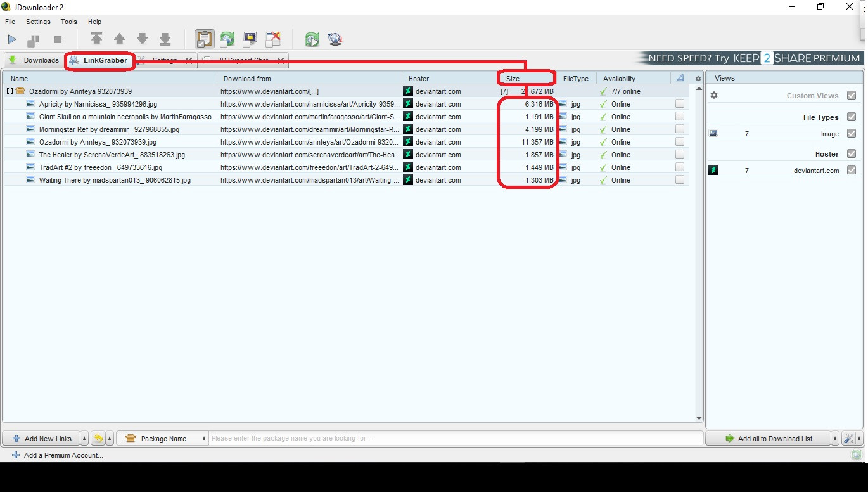Move selection to bottom with toolbar arrow
This screenshot has height=492, width=868.
click(165, 39)
